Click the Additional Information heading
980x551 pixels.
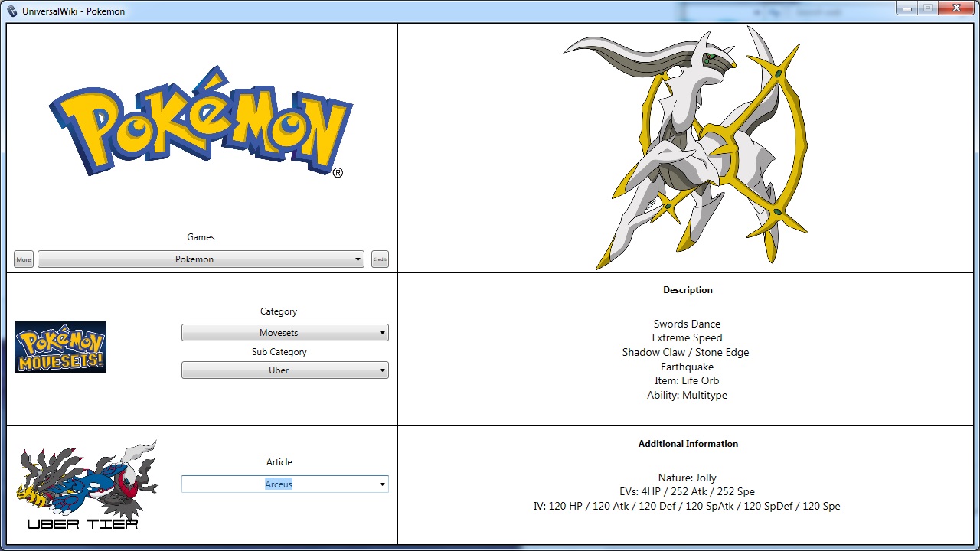(x=688, y=444)
